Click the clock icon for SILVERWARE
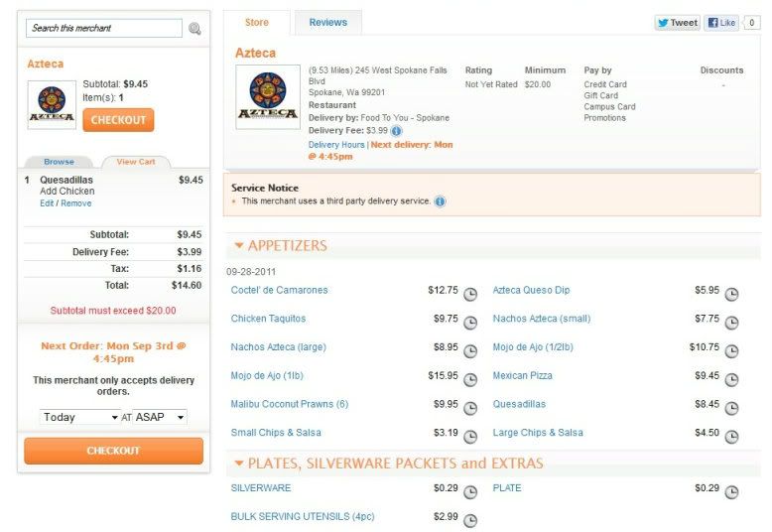 (x=470, y=492)
